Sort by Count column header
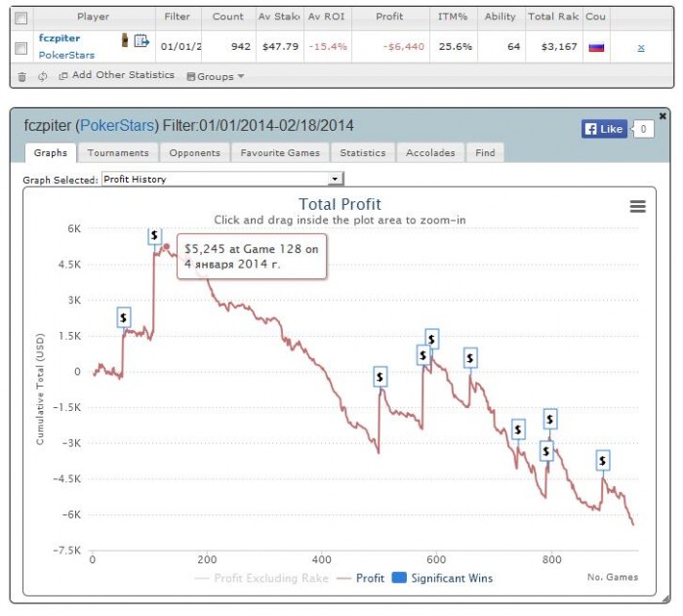 coord(228,17)
